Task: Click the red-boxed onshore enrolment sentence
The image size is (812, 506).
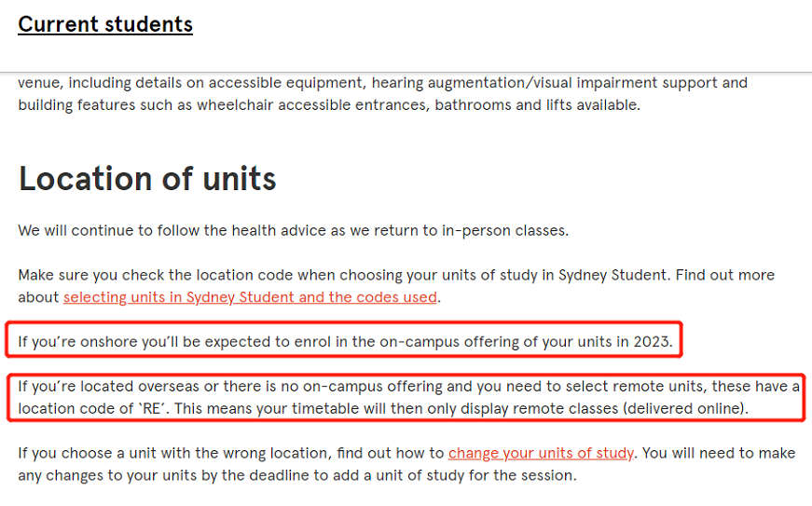Action: coord(345,341)
